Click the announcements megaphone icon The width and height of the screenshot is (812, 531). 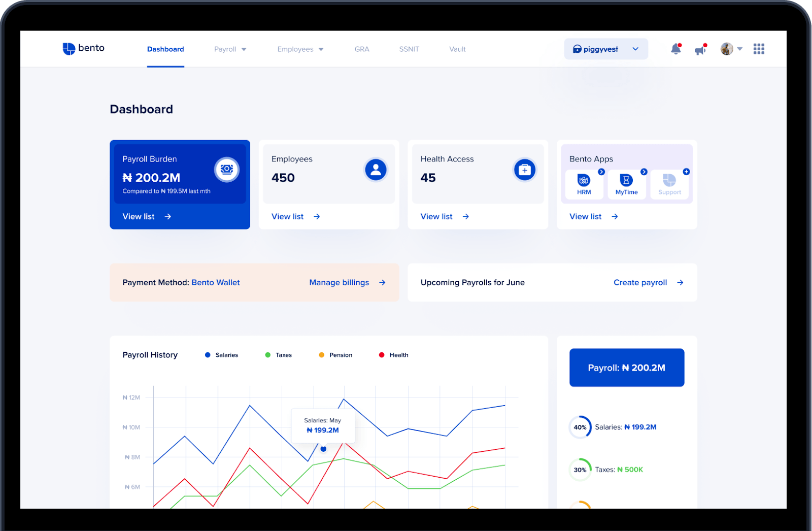point(700,49)
